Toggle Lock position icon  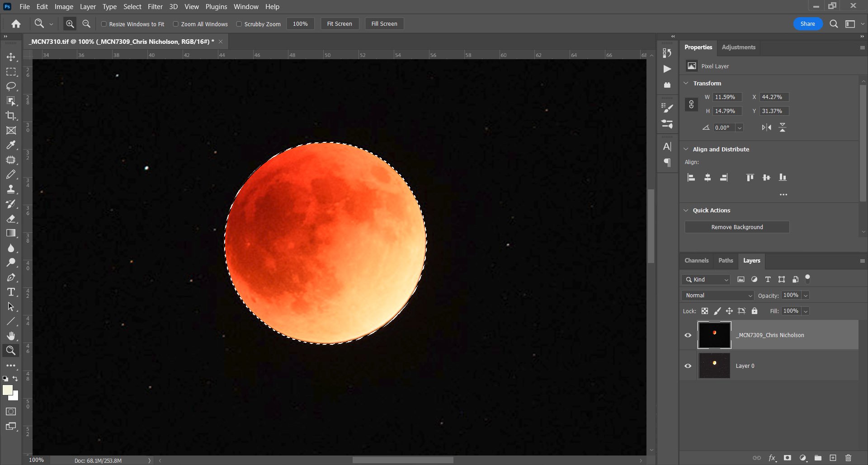[x=729, y=311]
